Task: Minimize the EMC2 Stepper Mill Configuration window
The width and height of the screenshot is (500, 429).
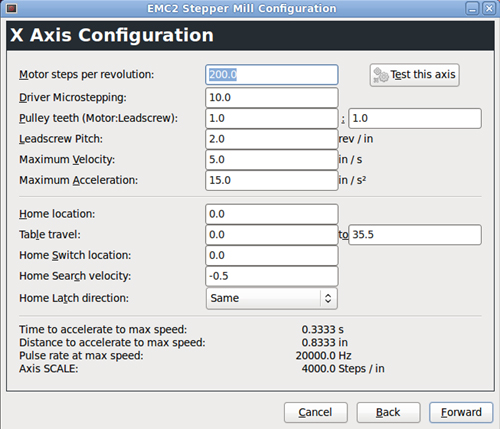Action: pyautogui.click(x=472, y=8)
